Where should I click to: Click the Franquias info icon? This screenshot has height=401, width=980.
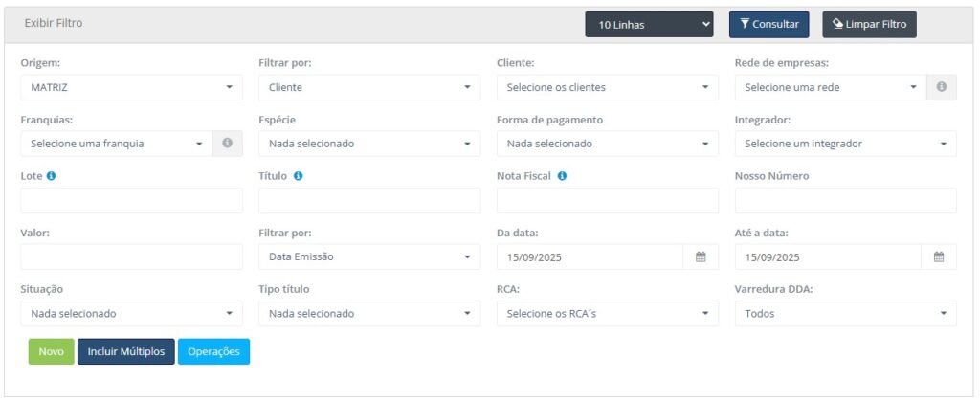pos(227,144)
